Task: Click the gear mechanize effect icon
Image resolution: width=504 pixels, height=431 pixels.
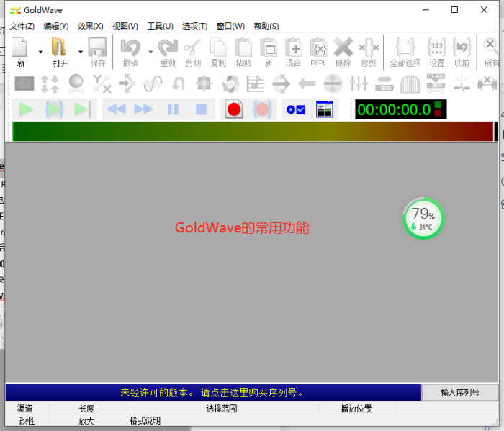Action: (x=204, y=83)
